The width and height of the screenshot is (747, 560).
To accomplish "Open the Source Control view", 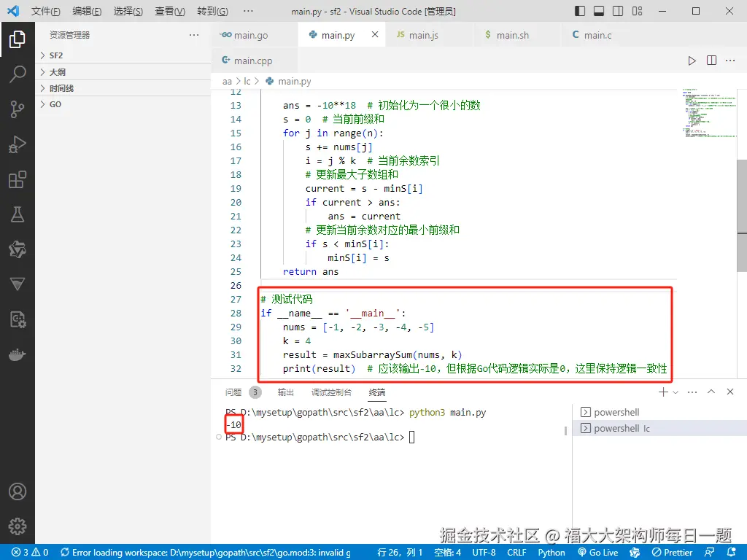I will tap(18, 109).
